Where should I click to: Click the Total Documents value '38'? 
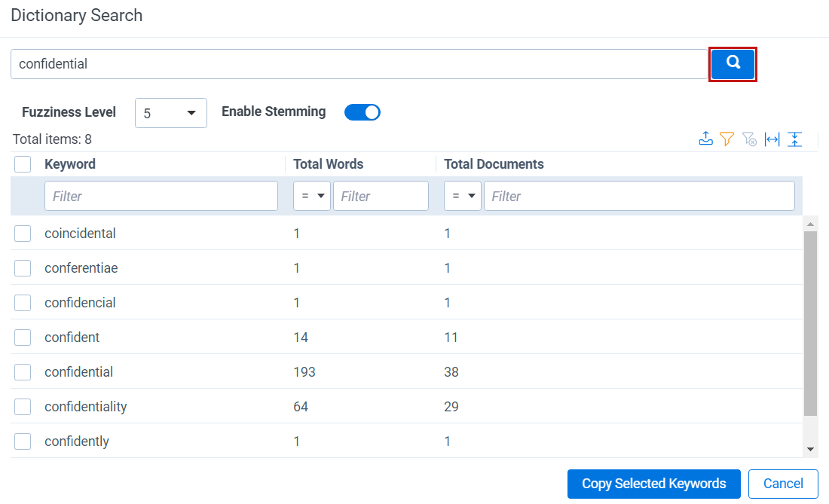tap(451, 372)
